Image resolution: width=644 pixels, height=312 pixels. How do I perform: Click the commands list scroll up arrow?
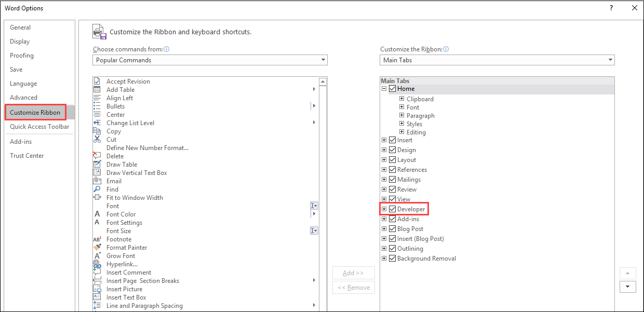(323, 82)
